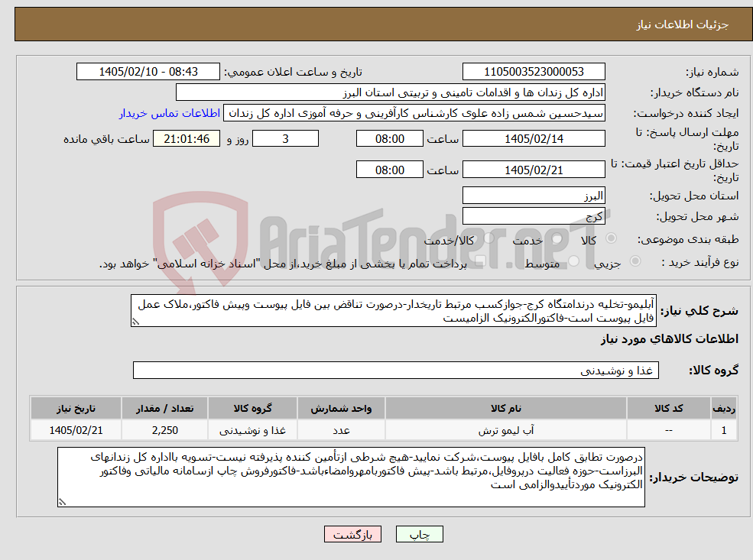The image size is (753, 560).
Task: Click the goods group field غذا و نوشیدنی
Action: [396, 371]
